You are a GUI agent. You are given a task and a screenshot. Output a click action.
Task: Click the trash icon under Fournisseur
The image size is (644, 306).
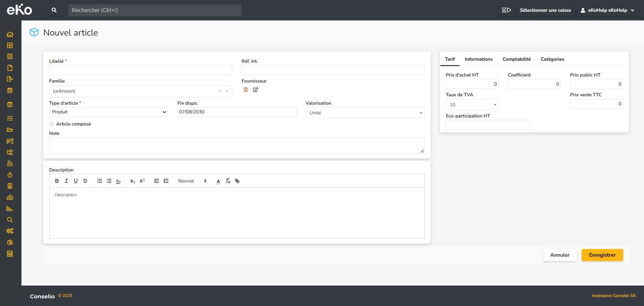point(246,90)
